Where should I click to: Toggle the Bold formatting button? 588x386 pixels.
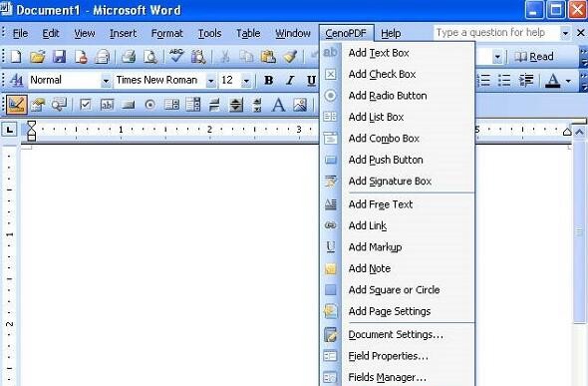tap(268, 80)
